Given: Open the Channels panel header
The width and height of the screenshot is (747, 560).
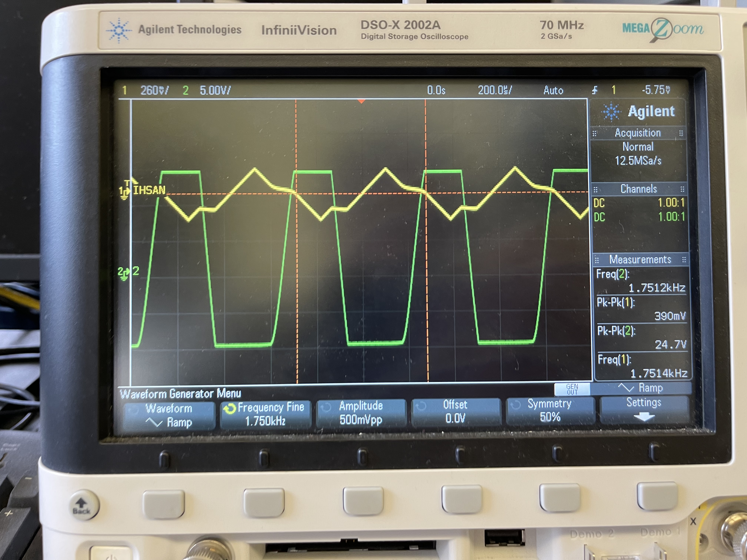Looking at the screenshot, I should [639, 189].
